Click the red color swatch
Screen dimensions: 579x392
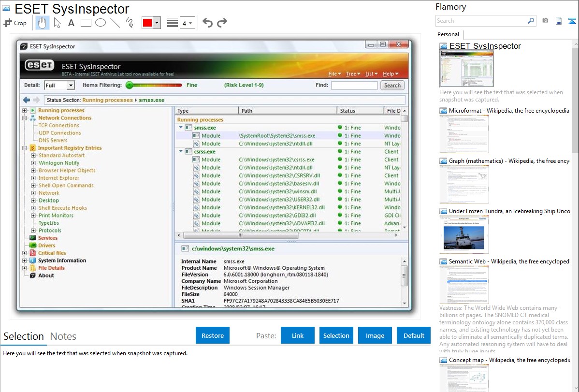147,23
